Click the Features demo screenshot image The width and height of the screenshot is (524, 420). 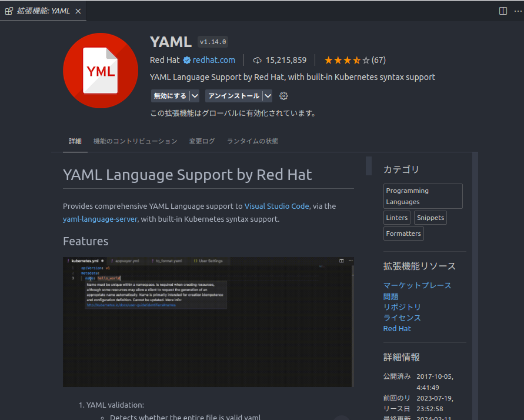208,322
